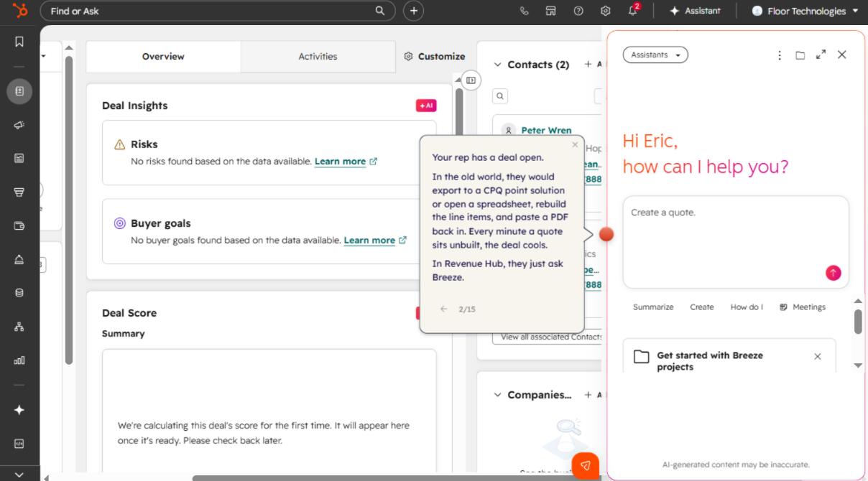Expand the sidebar with the bottom chevron
Image resolution: width=868 pixels, height=481 pixels.
[x=19, y=474]
